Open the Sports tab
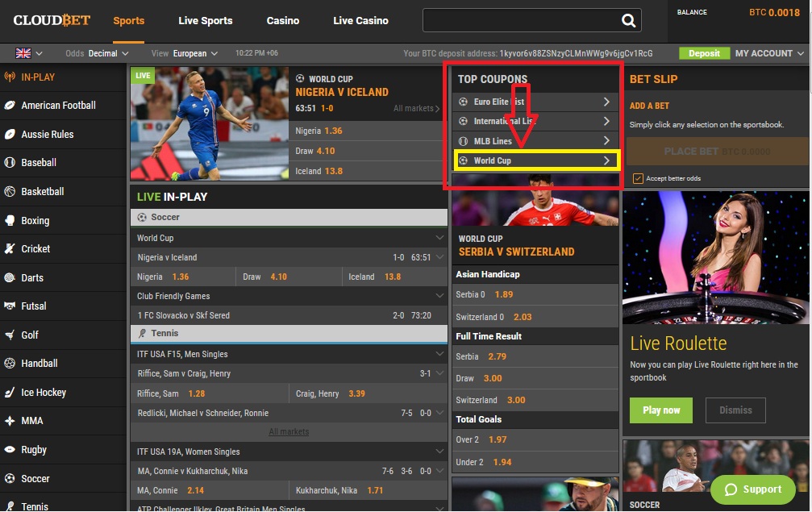Screen dimensions: 812x512 click(128, 21)
